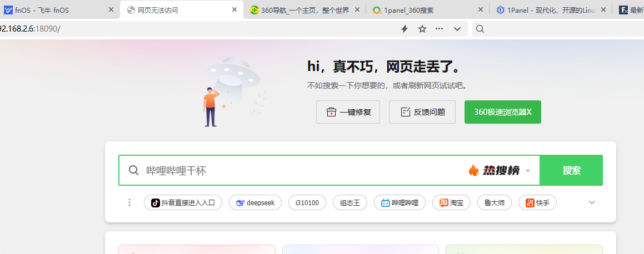Bookmark page with the star icon

coord(422,29)
